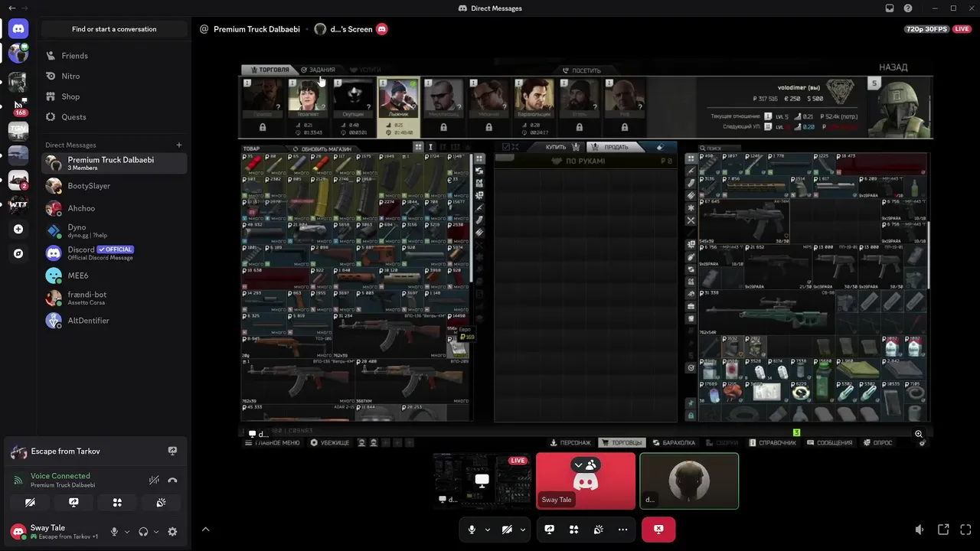Create a new DM with plus icon
980x551 pixels.
(179, 145)
